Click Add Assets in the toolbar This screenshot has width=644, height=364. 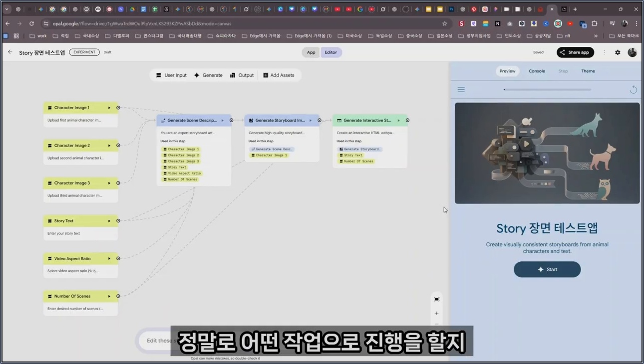(x=279, y=75)
